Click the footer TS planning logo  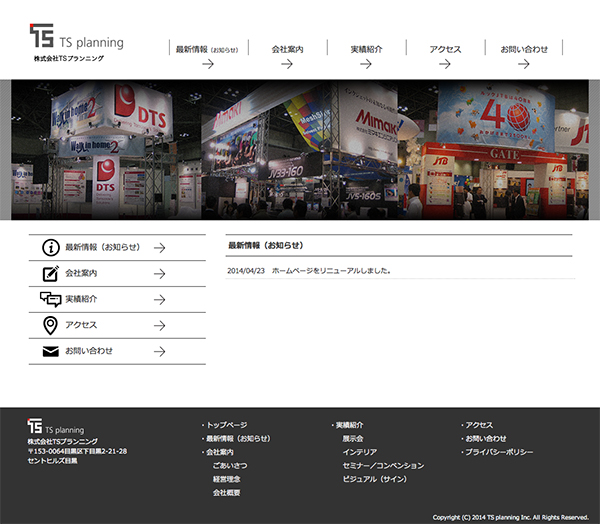click(55, 426)
